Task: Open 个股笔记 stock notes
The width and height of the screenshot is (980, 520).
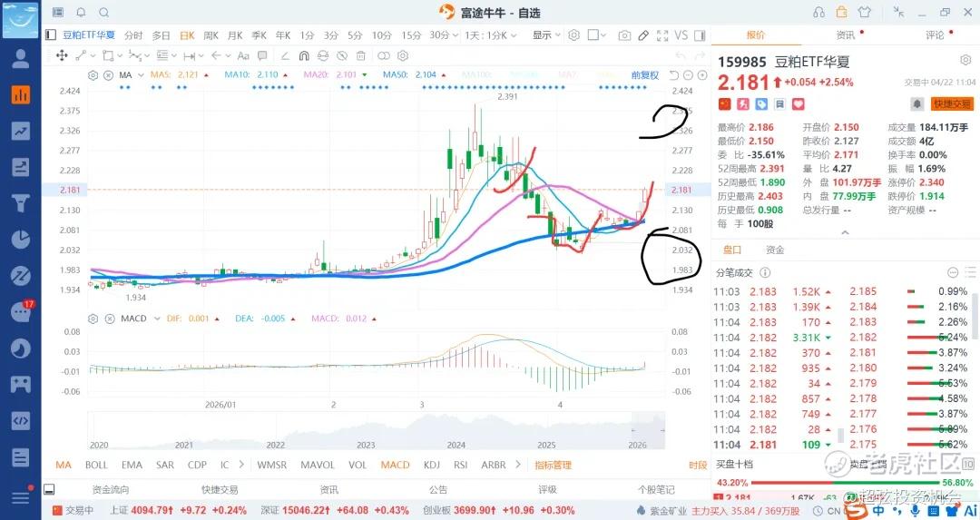Action: click(656, 490)
